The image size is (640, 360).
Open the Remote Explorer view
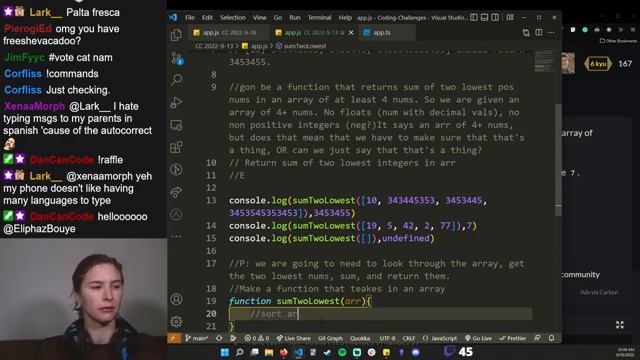(176, 125)
